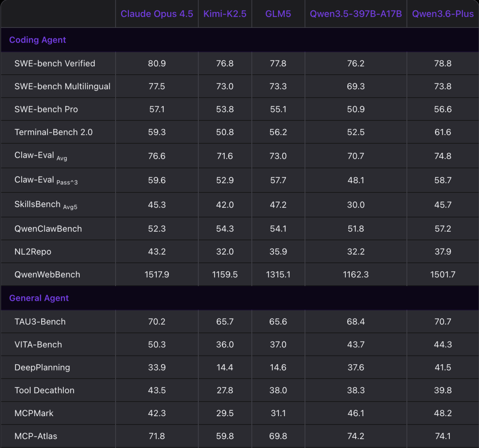The width and height of the screenshot is (479, 448).
Task: Click the Tool Decathlon row label
Action: coord(44,390)
